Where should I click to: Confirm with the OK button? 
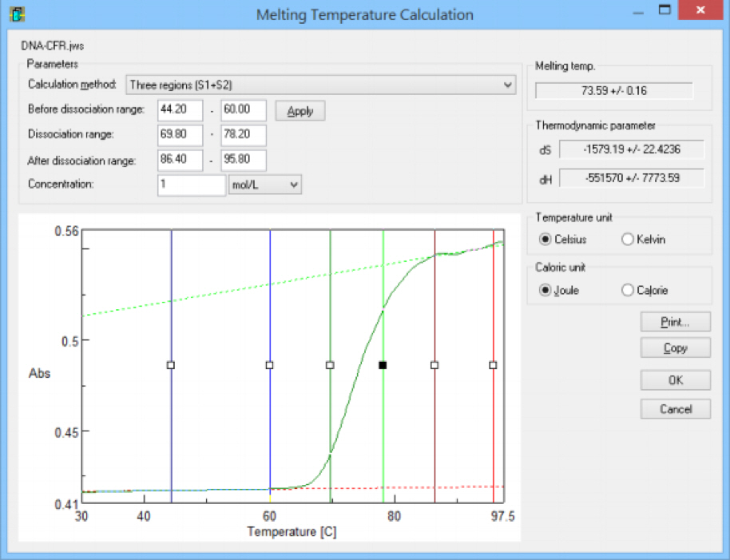(x=675, y=381)
